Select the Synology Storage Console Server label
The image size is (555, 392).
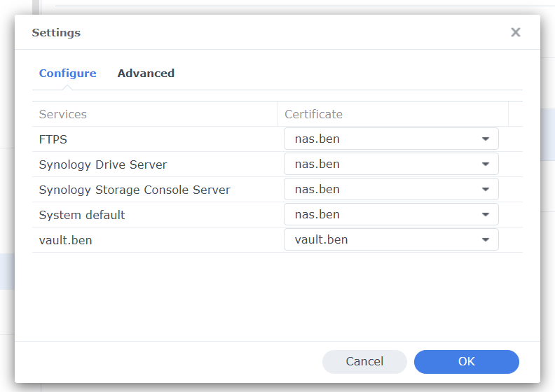point(135,190)
